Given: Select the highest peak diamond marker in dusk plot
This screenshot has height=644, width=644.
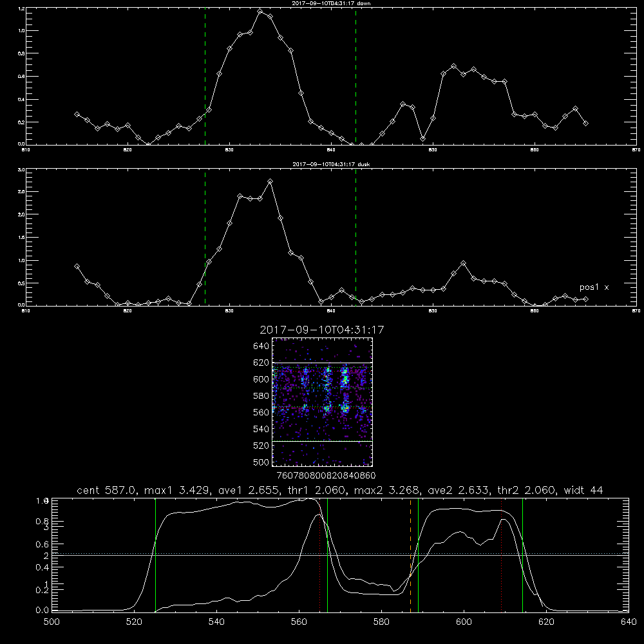Looking at the screenshot, I should (270, 181).
